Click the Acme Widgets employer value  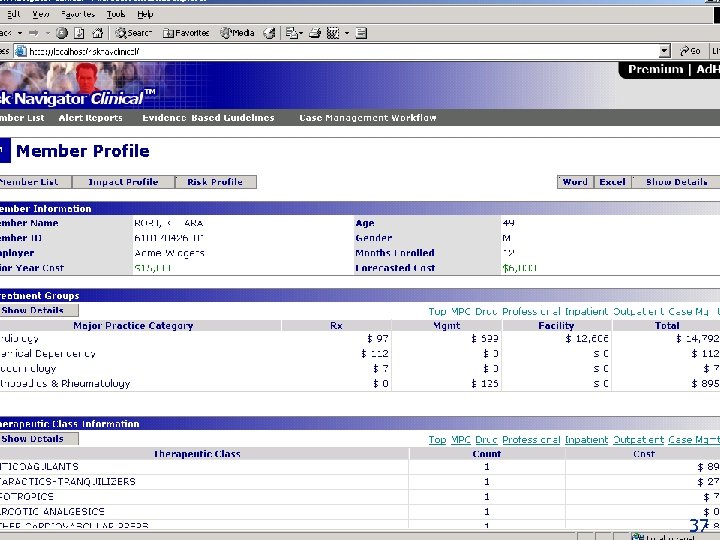169,253
